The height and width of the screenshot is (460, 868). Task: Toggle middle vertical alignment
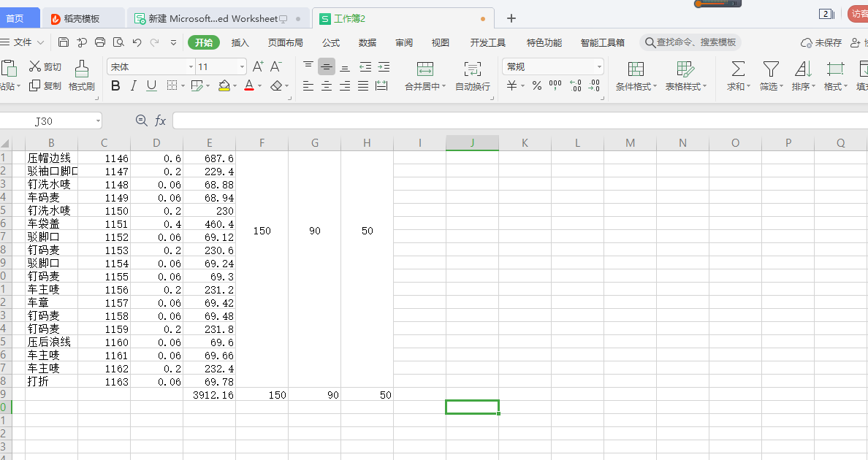pos(327,67)
